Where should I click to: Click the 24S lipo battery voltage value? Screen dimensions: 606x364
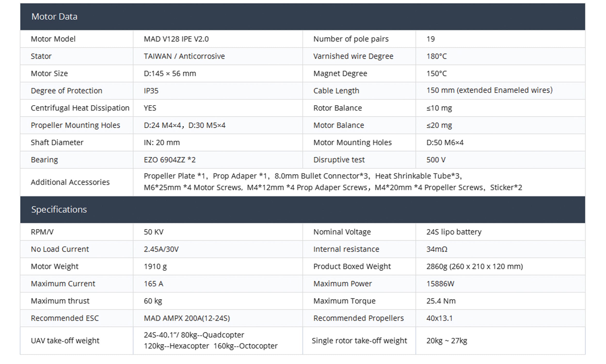[454, 232]
